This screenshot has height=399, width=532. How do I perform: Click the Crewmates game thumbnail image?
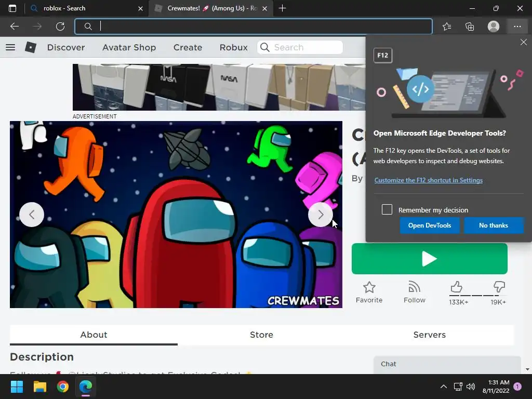point(176,215)
